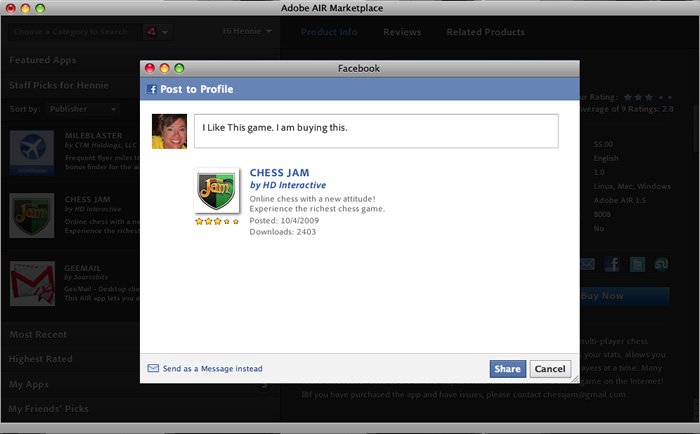Click the message text field
This screenshot has width=700, height=434.
376,131
